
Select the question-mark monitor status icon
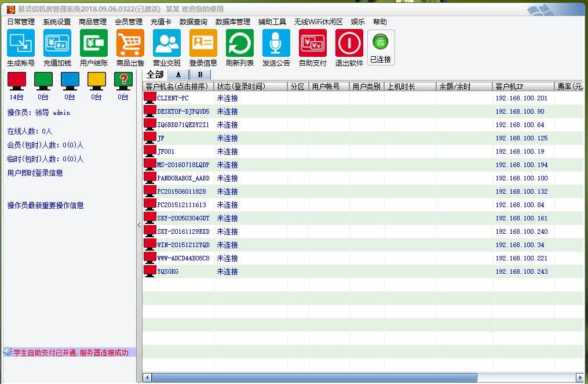click(123, 81)
